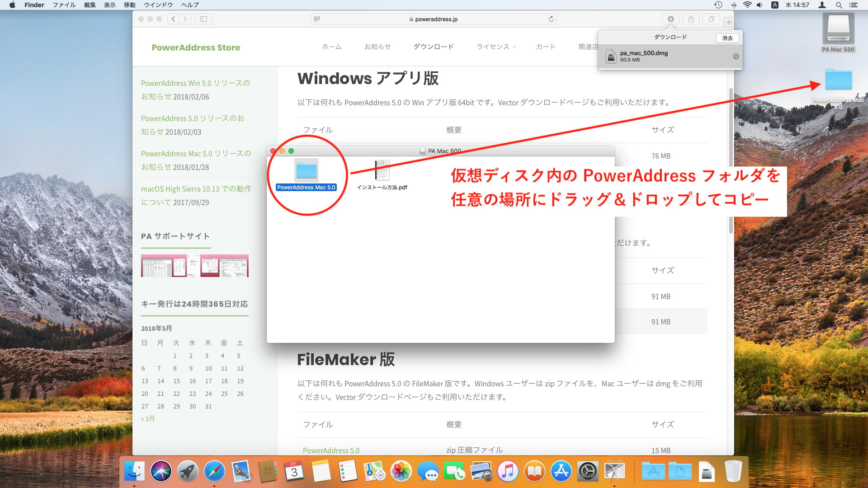Open Safari from the Dock
The height and width of the screenshot is (488, 868).
[214, 472]
